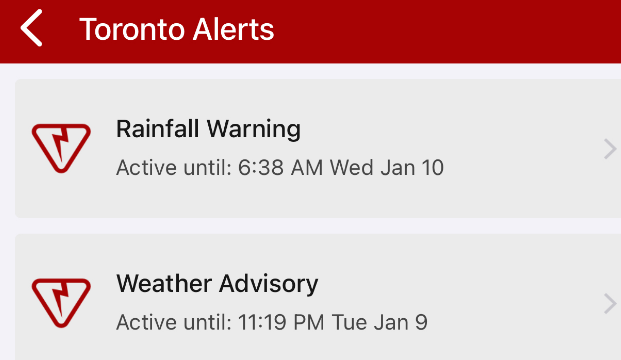
Task: Select the Tue Jan 9 date text
Action: 379,322
